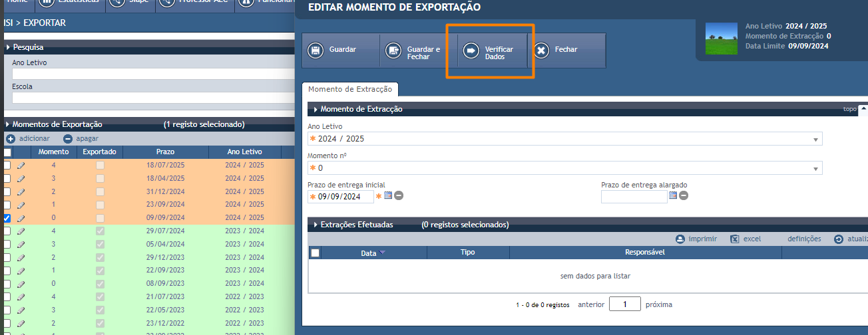
Task: Toggle select-all checkbox in Extrações Efetuadas table
Action: 316,253
